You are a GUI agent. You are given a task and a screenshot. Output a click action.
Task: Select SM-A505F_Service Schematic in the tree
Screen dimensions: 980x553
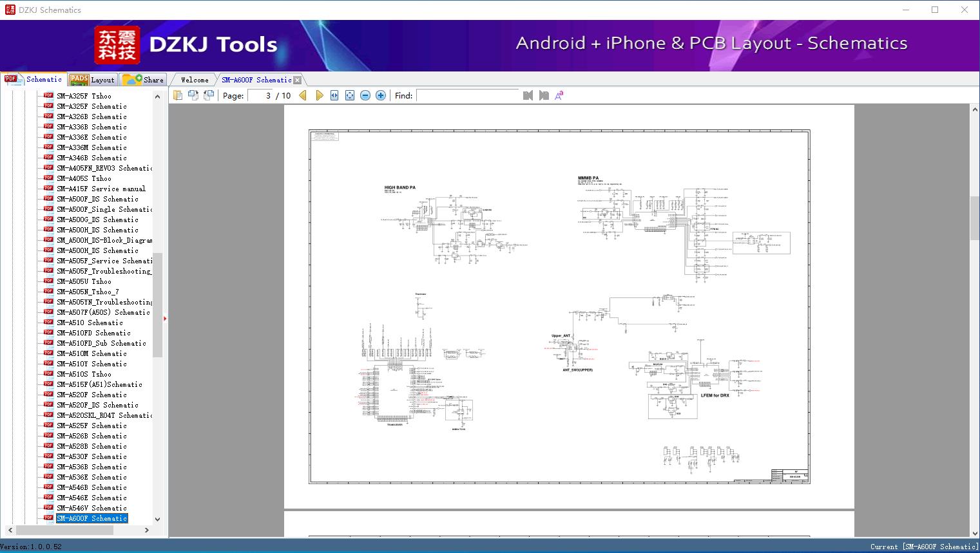[x=104, y=261]
